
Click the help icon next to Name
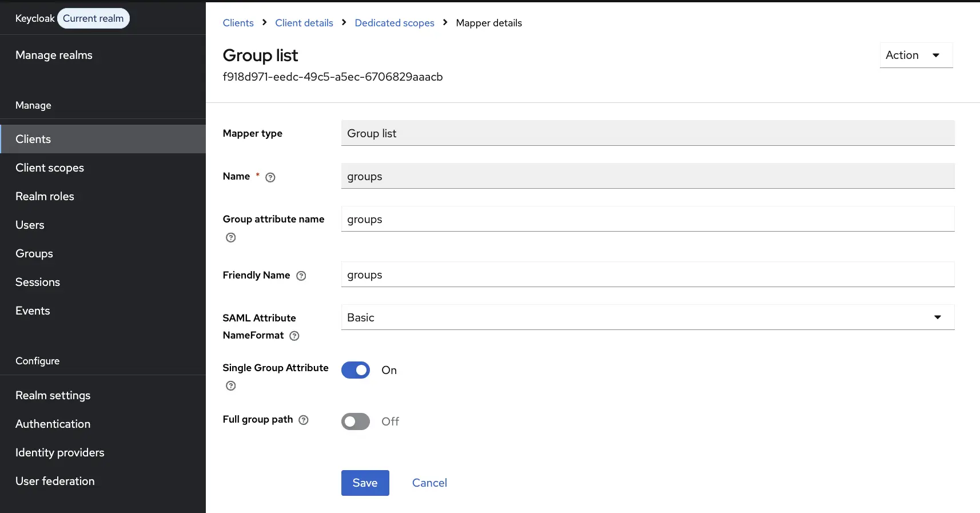point(270,177)
